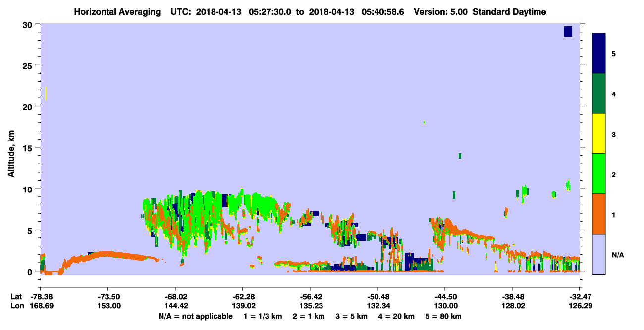Click the 5 altitude tick label
This screenshot has width=644, height=330.
click(31, 230)
